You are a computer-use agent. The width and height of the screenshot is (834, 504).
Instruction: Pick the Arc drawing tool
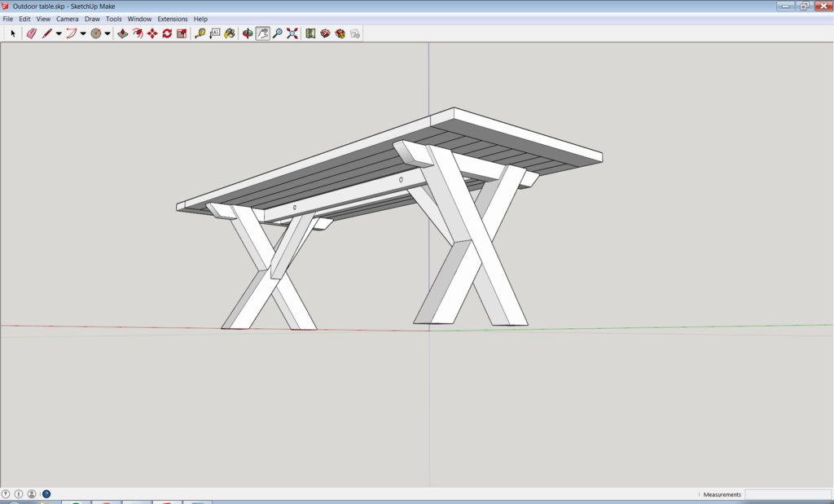click(71, 33)
